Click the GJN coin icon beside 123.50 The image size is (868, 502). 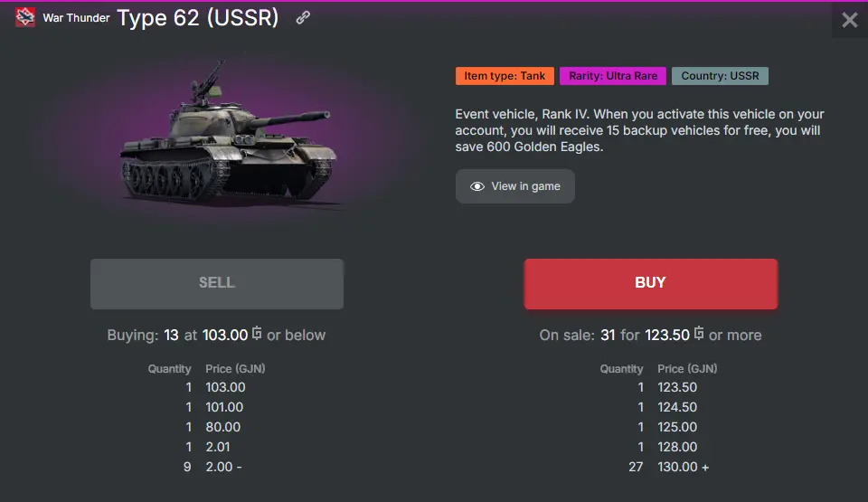[x=699, y=334]
